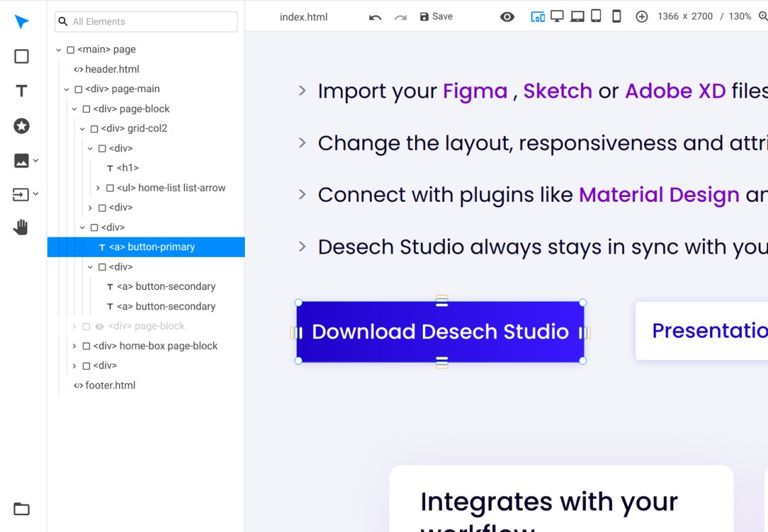Image resolution: width=768 pixels, height=532 pixels.
Task: Select the block rectangle tool
Action: tap(22, 56)
